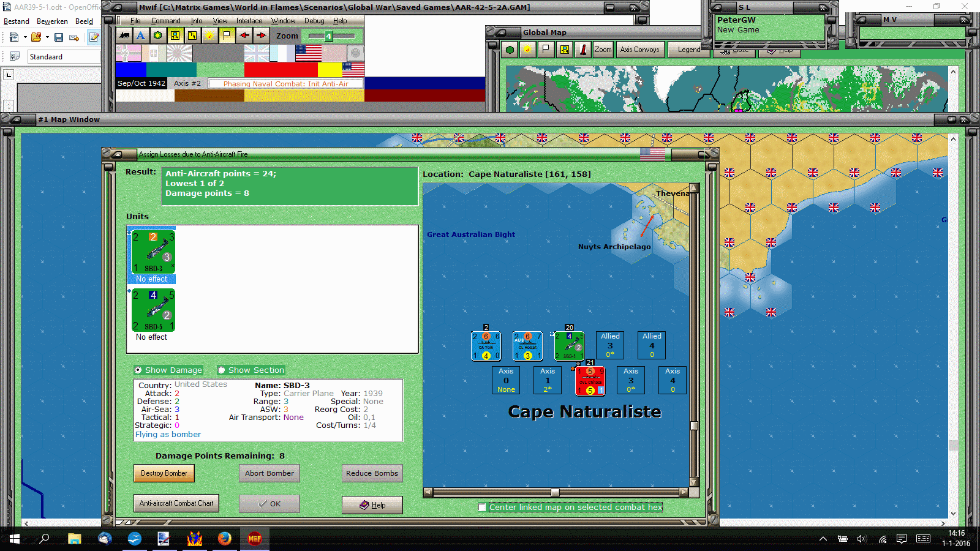Open the new document dropdown arrow in OpenOffice

[25, 37]
